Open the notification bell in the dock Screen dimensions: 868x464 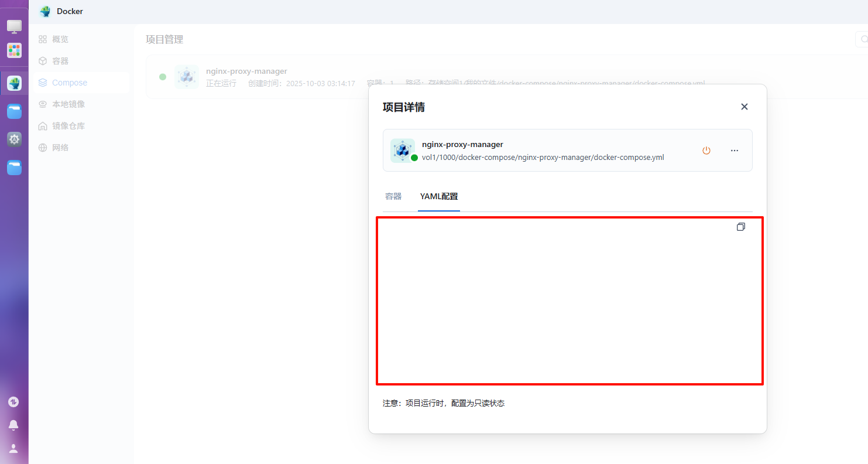(13, 425)
